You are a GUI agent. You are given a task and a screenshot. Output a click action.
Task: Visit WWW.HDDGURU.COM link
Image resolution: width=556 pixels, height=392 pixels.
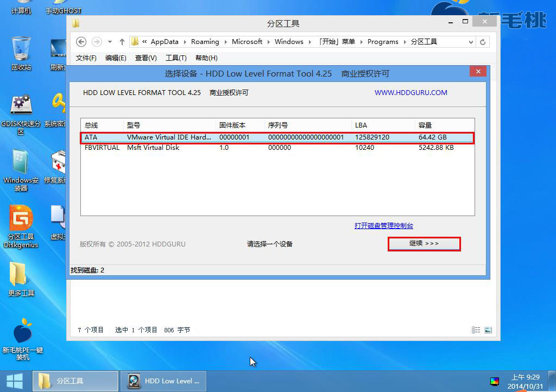(x=410, y=92)
